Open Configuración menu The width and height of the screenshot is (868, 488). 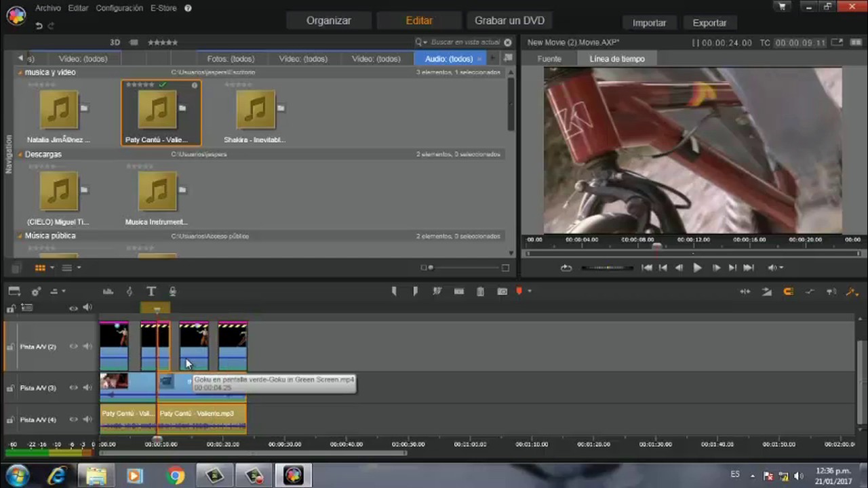click(119, 8)
